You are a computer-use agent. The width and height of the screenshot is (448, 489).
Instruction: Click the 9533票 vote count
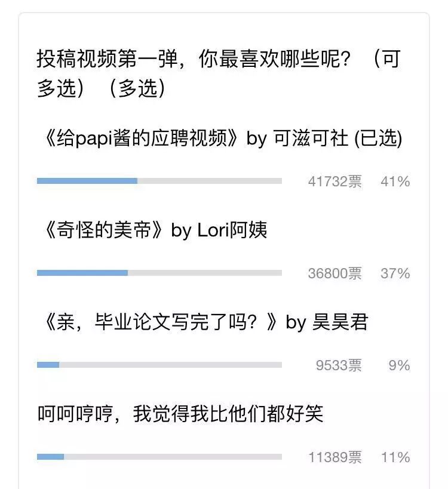pyautogui.click(x=339, y=365)
